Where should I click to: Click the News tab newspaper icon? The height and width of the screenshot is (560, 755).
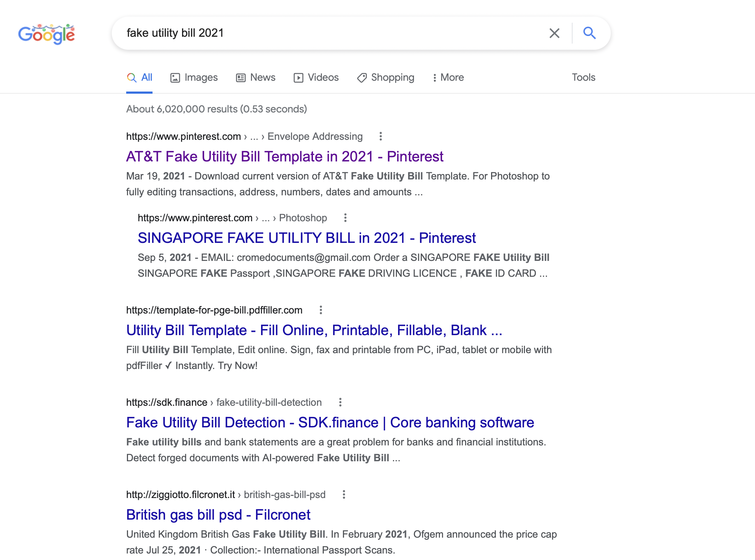241,77
